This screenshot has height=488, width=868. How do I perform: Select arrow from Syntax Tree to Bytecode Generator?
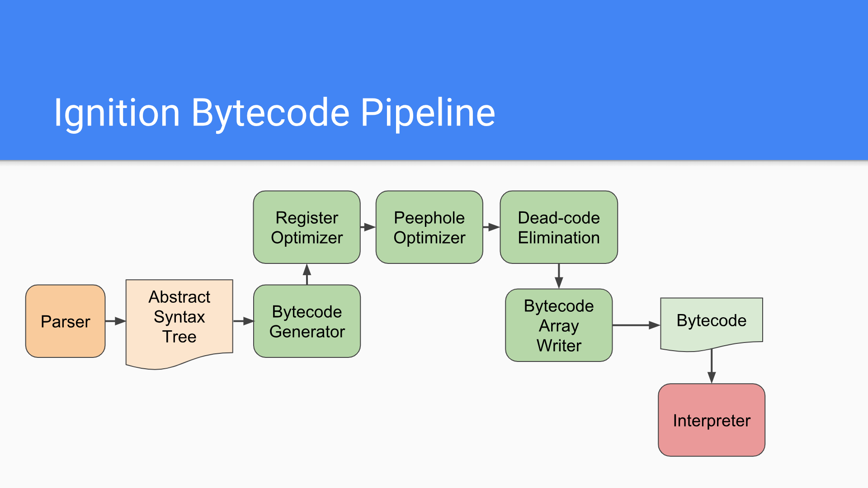pos(244,321)
